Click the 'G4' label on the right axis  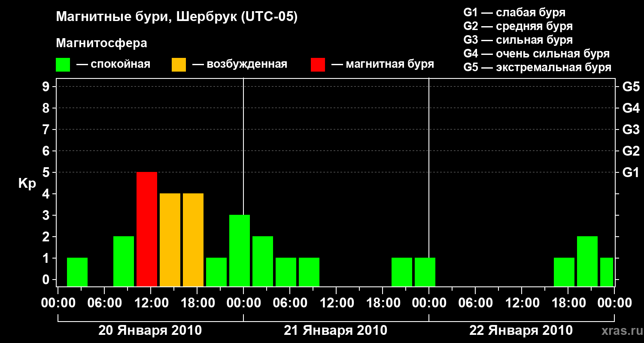[x=631, y=108]
